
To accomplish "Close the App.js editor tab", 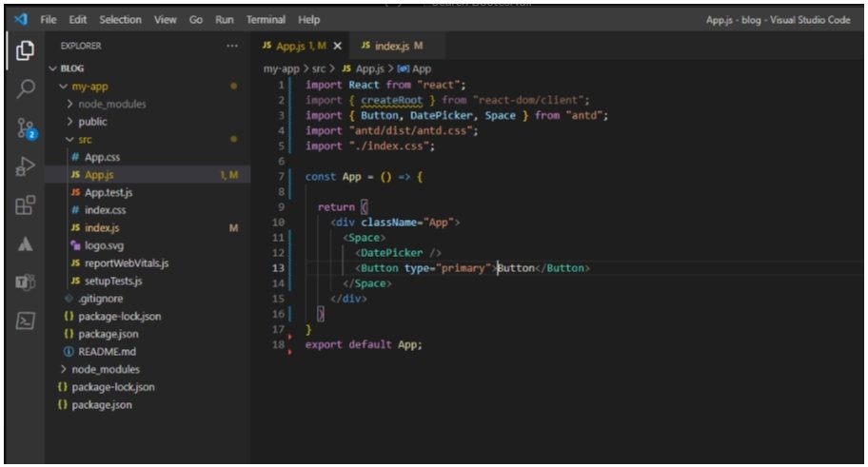I will tap(338, 46).
